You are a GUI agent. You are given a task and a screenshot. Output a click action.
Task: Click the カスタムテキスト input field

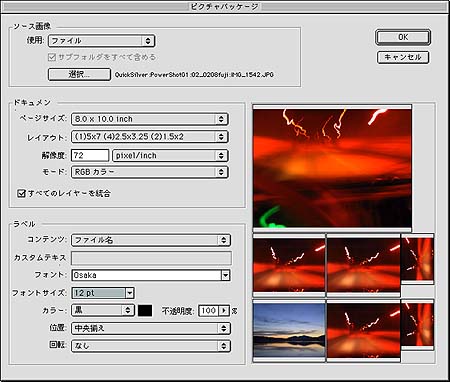pyautogui.click(x=151, y=258)
